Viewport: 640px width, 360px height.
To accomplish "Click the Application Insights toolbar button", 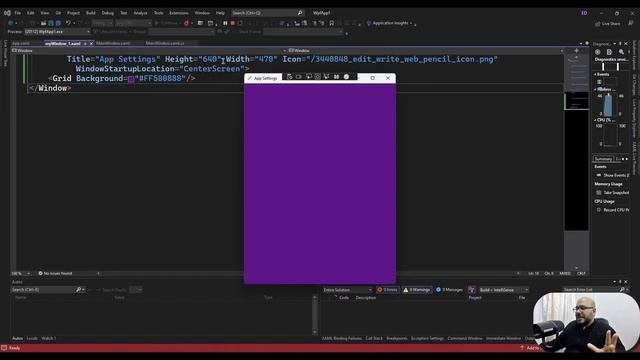I will point(390,23).
